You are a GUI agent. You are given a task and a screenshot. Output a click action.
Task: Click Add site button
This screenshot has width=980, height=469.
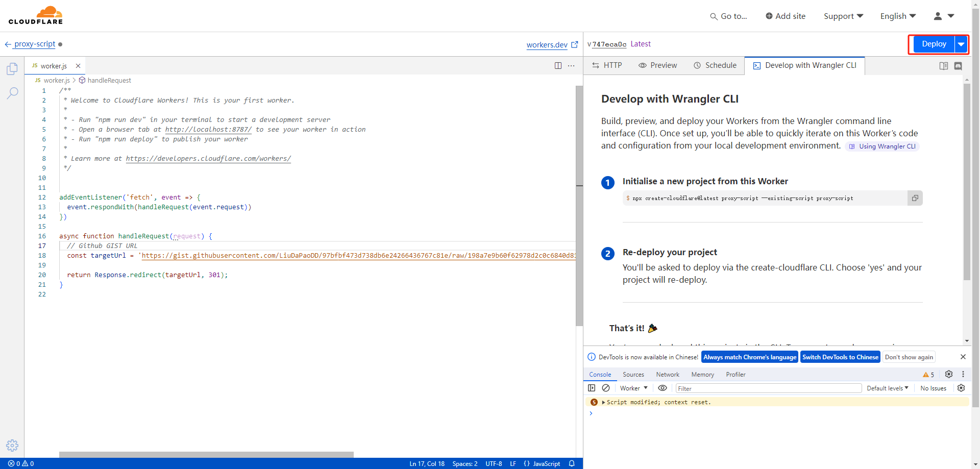[786, 16]
